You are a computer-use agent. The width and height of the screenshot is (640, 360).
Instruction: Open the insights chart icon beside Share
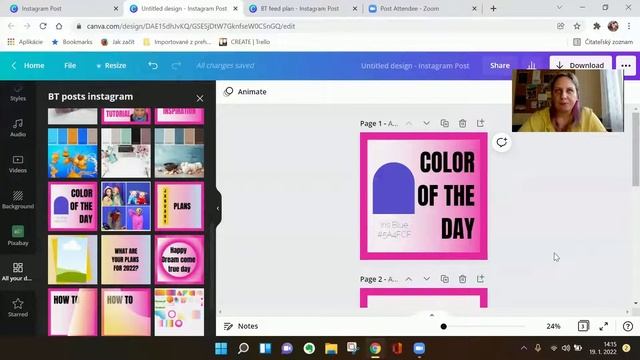point(531,65)
